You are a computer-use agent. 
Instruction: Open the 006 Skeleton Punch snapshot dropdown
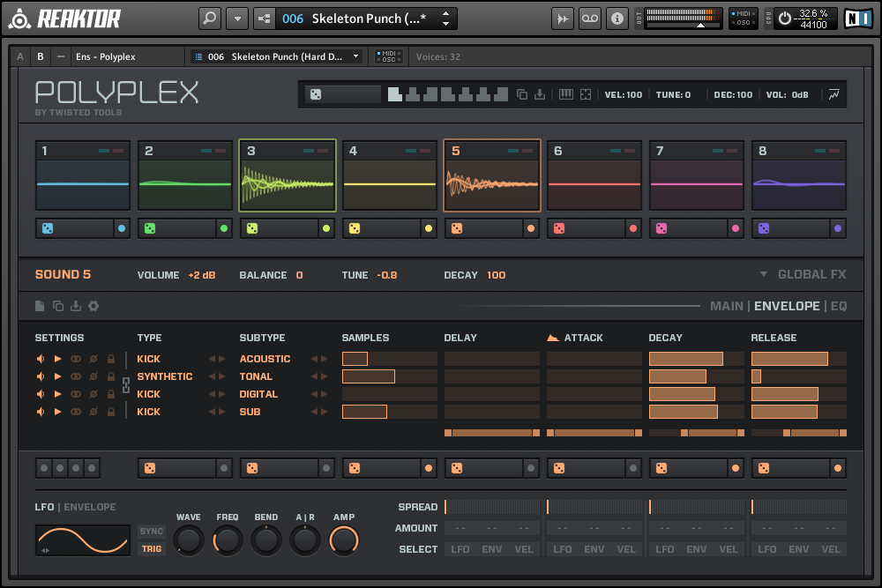click(276, 56)
